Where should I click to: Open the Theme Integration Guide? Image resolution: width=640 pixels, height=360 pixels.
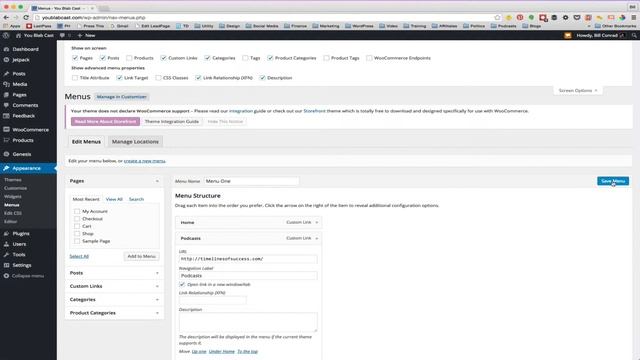coord(172,122)
